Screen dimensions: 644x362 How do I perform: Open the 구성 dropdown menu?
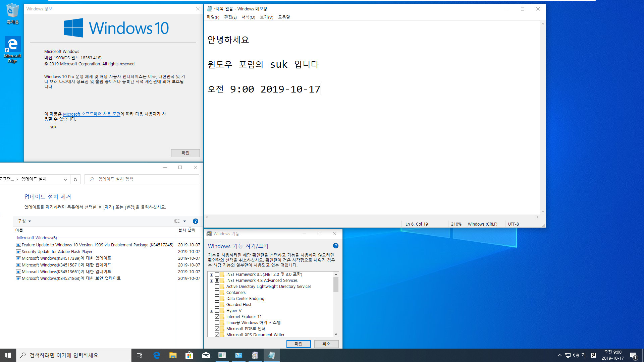[24, 221]
